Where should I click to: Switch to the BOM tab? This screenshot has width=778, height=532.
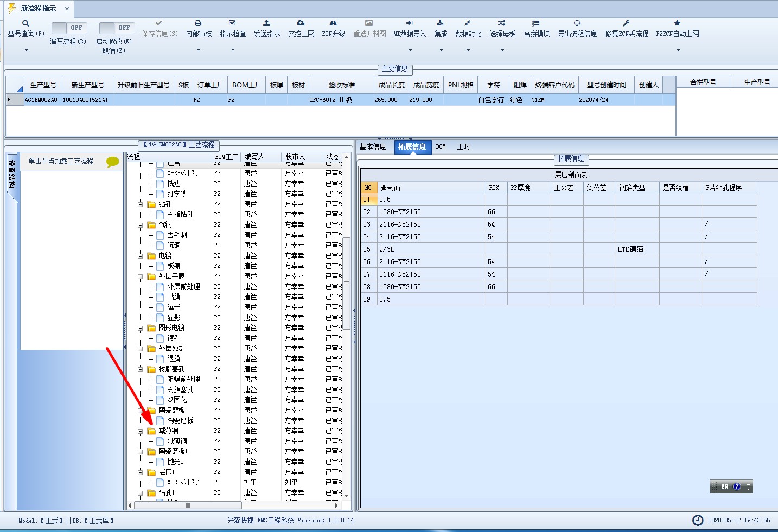(441, 147)
